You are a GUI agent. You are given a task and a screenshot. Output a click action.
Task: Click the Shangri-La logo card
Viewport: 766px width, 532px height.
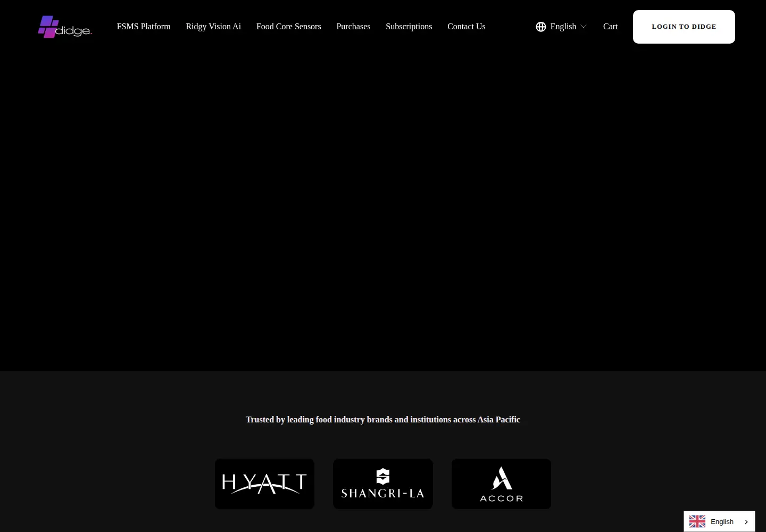[x=383, y=484]
